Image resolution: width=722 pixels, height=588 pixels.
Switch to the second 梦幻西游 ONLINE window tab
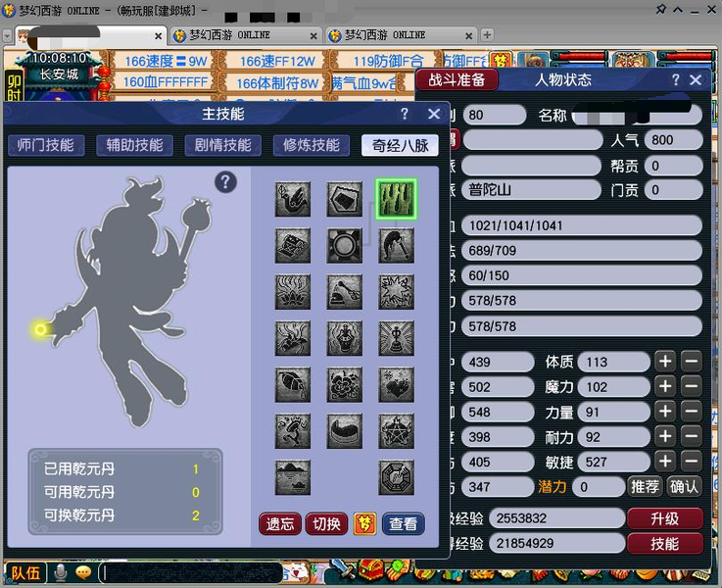(246, 35)
